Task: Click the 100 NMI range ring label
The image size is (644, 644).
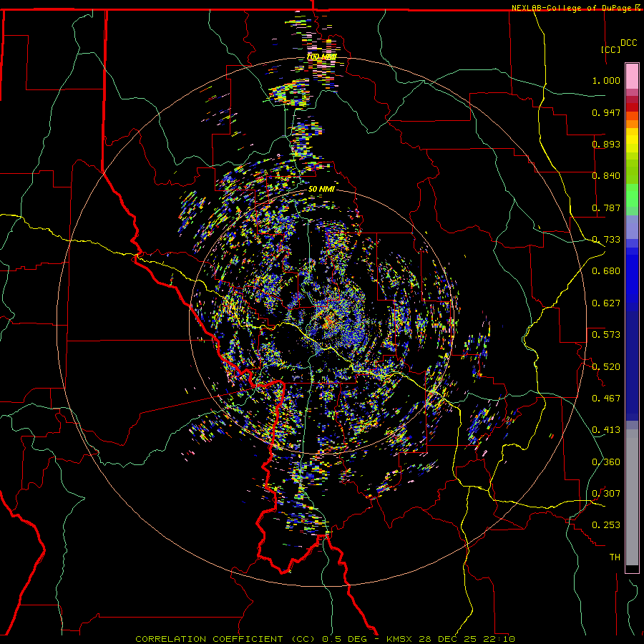Action: 322,57
